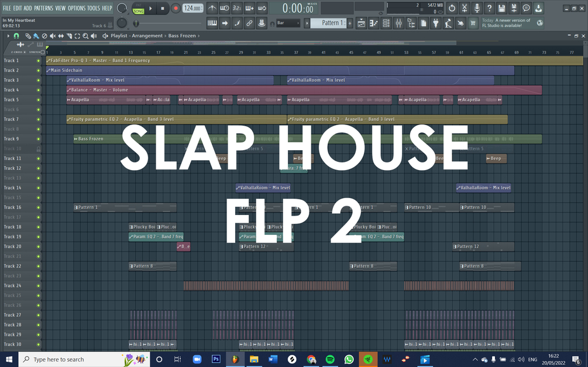Open project info speech bubble
The image size is (588, 367).
pos(526,8)
